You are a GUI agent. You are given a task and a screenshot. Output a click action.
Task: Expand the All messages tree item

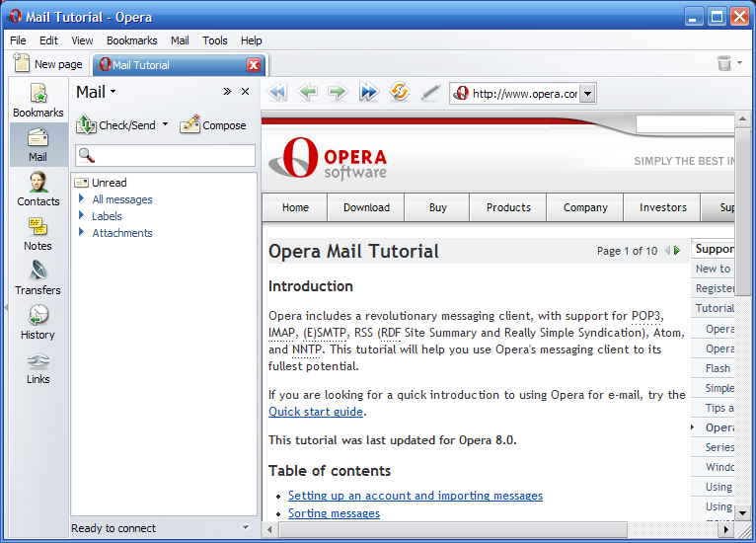(82, 198)
